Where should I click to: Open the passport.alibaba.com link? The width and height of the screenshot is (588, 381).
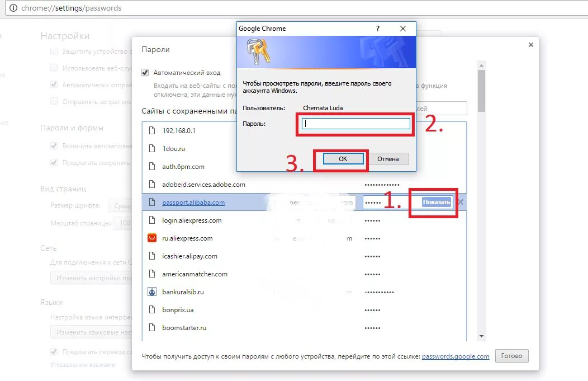point(193,203)
